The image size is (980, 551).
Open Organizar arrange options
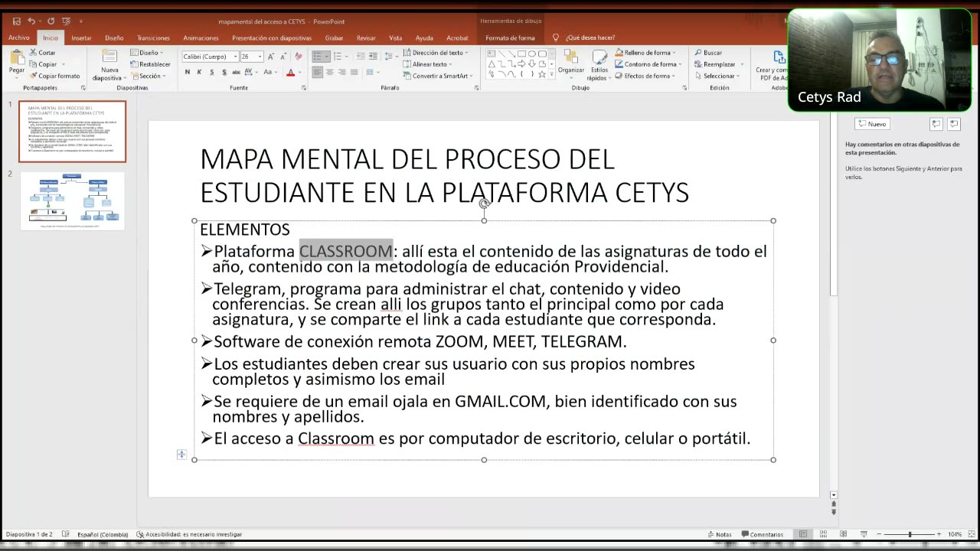(570, 63)
